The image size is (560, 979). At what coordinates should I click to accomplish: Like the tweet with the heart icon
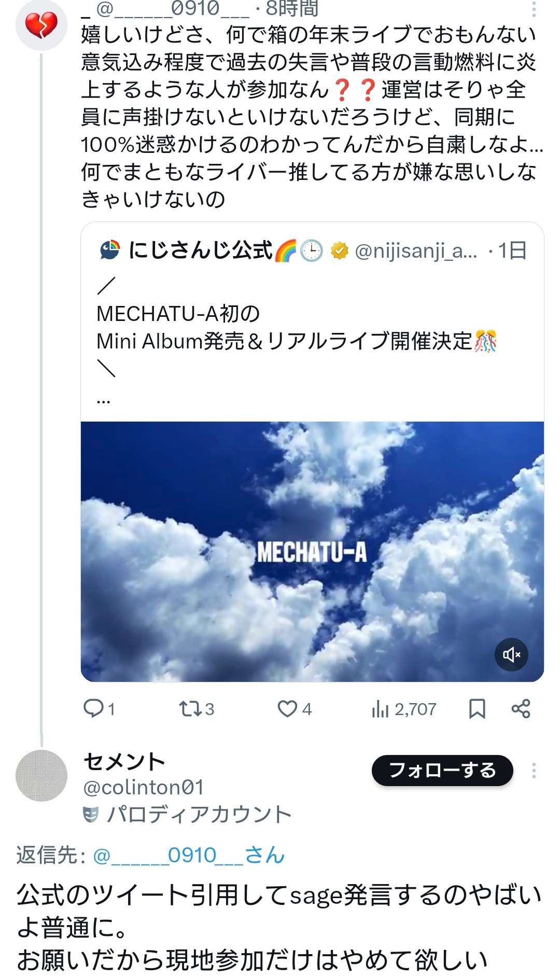pos(287,708)
